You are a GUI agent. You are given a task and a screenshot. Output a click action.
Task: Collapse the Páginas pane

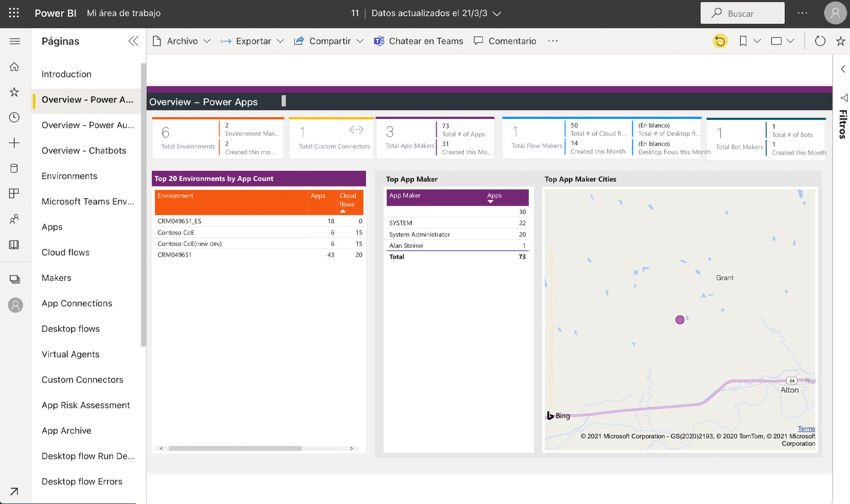coord(133,41)
